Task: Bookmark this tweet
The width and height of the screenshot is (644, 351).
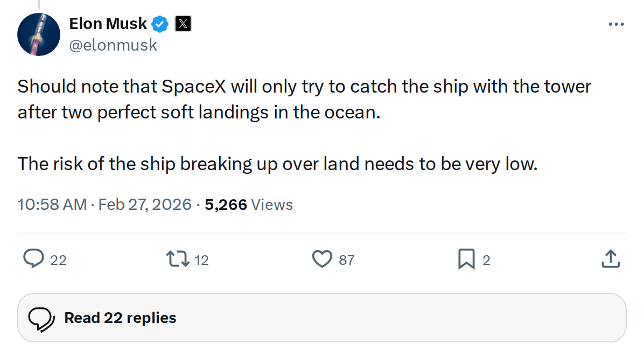Action: point(467,259)
